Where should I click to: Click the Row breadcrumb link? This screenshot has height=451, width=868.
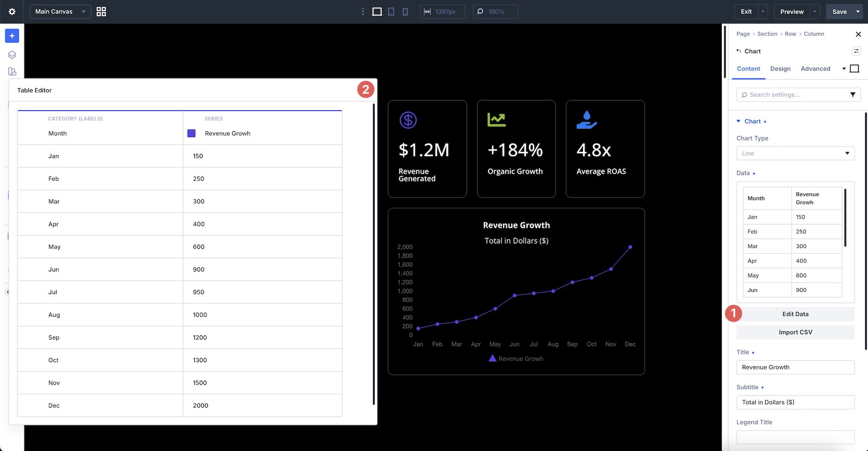(790, 34)
